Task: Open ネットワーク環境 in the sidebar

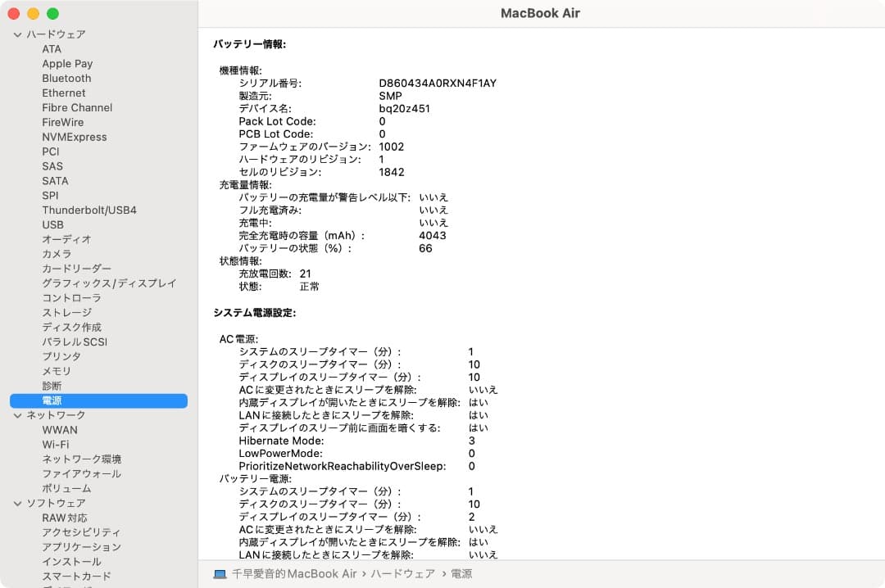Action: [x=81, y=459]
